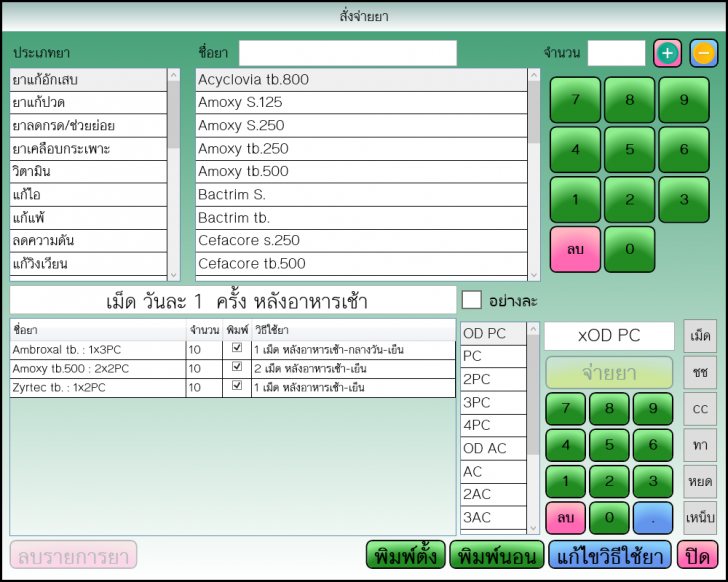Image resolution: width=728 pixels, height=582 pixels.
Task: Select the 4PC usage code
Action: 493,426
